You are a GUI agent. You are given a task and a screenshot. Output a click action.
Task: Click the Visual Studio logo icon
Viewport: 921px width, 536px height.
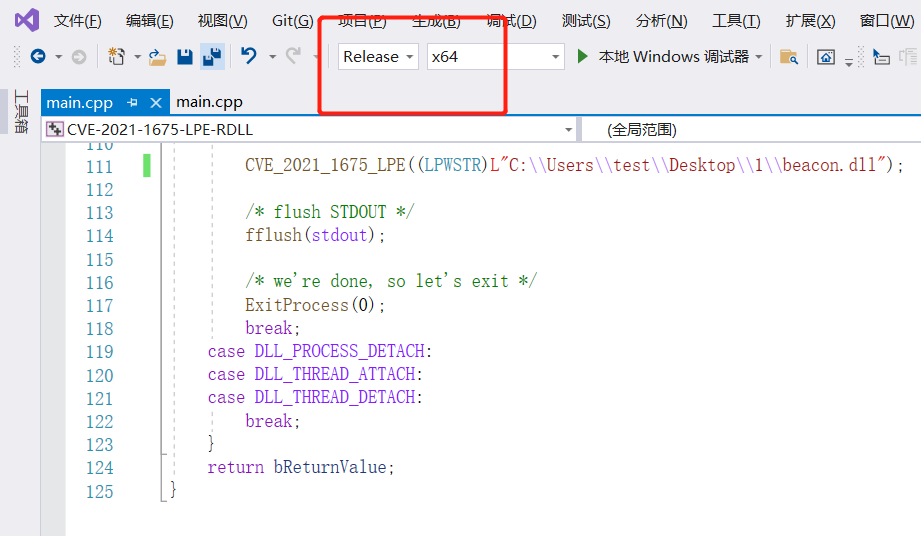(26, 20)
